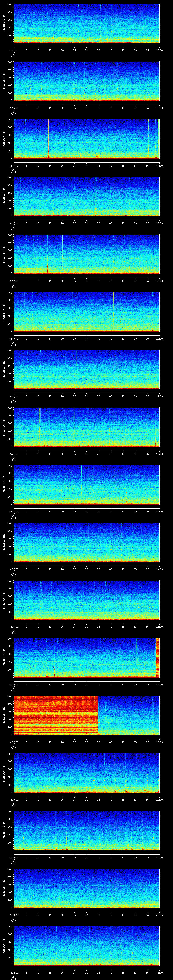The height and width of the screenshot is (980, 173).
Task: Click the 4:18:00 start time label
Action: tap(14, 281)
